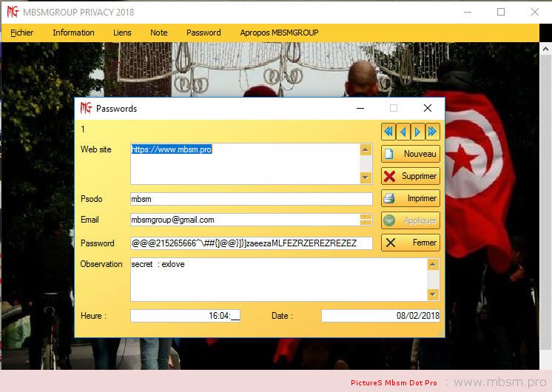Click into the Password text field

click(251, 243)
